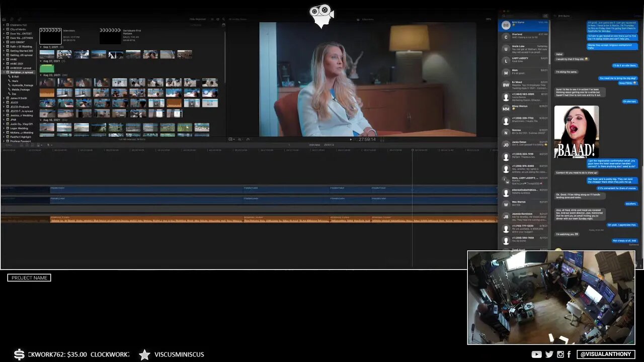Image resolution: width=644 pixels, height=362 pixels.
Task: Collapse the selected Iberiabank synced library
Action: tap(4, 72)
